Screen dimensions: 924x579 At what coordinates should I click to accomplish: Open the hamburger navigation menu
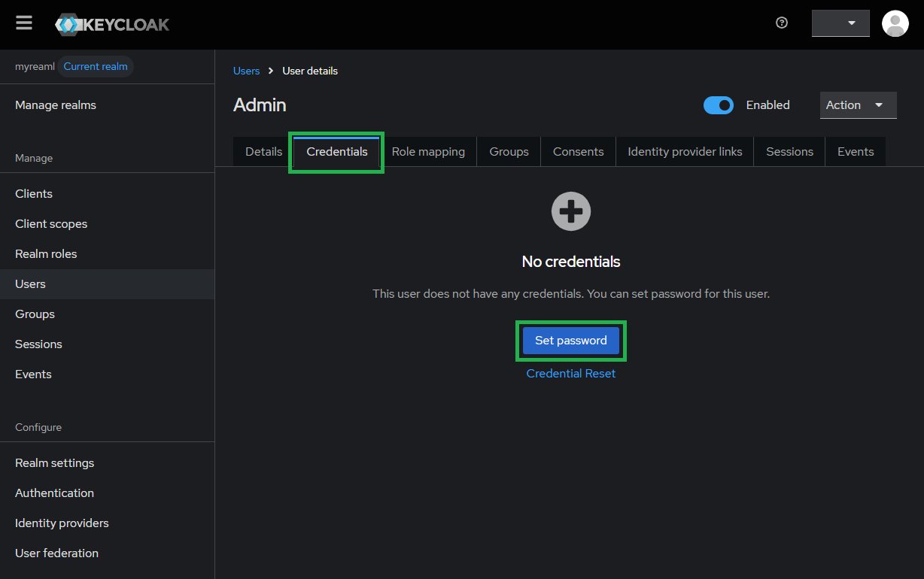point(24,23)
